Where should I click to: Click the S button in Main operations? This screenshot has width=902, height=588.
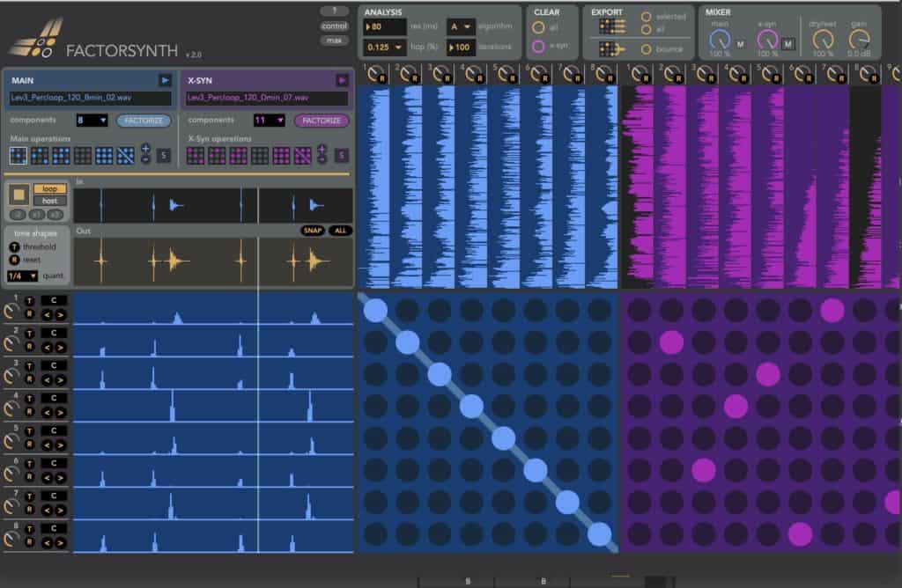pos(164,155)
